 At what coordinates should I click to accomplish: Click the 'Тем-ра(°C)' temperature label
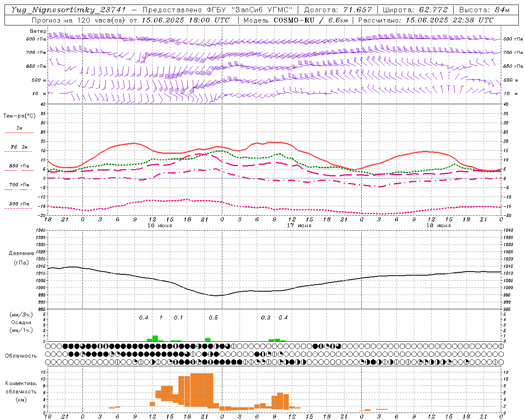tap(19, 116)
